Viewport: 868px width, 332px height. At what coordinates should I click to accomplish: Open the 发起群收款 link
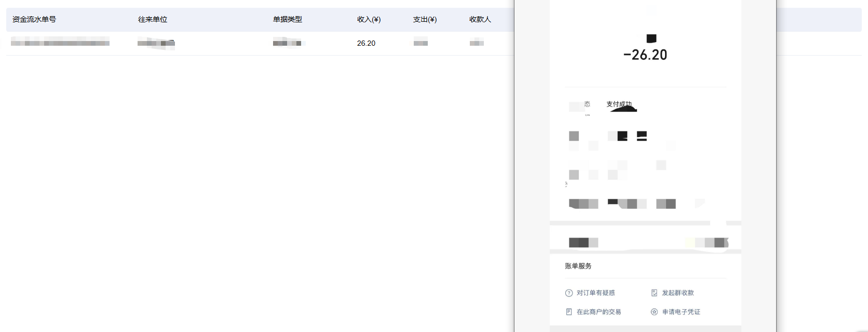pyautogui.click(x=677, y=293)
